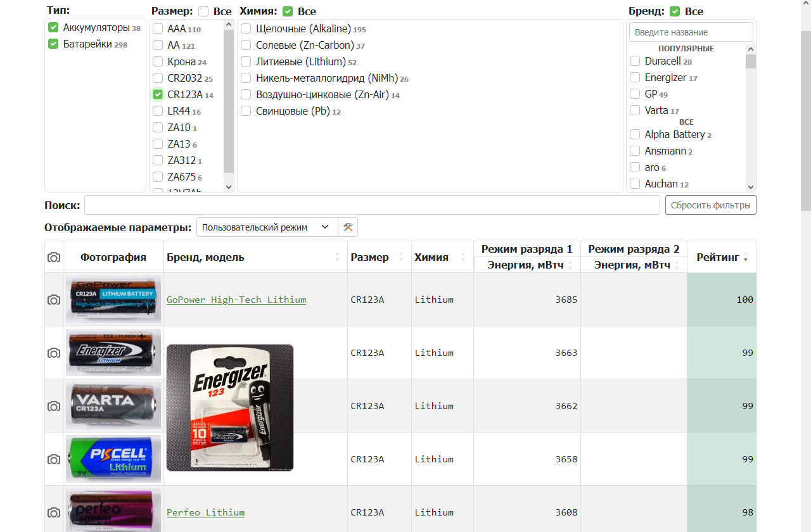Select the Ansmann brand checkbox

(x=635, y=151)
